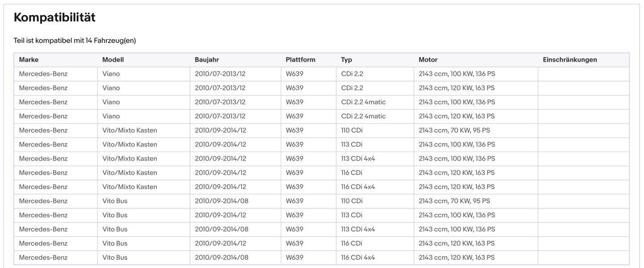Viewport: 644px width, 268px height.
Task: Select the Baujahr column header
Action: click(207, 60)
